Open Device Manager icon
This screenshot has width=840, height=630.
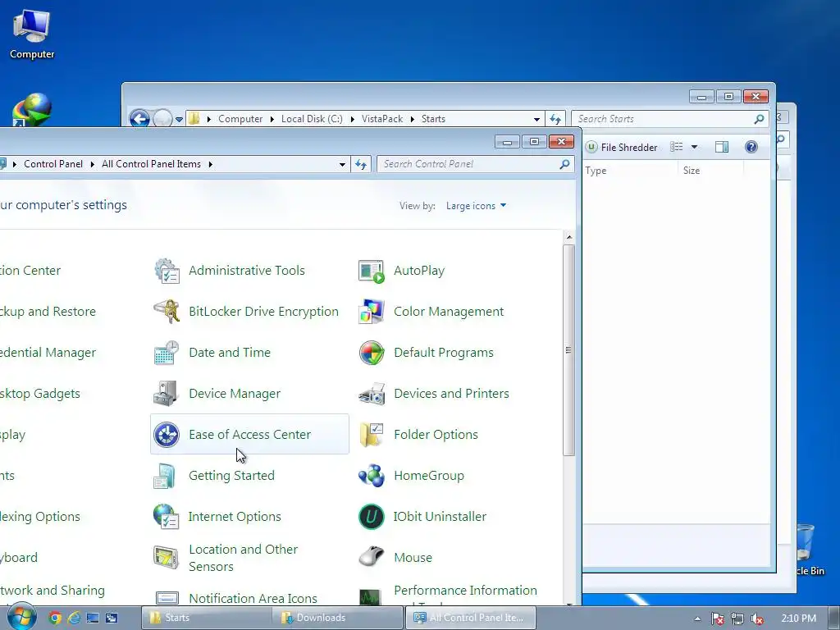pos(167,393)
